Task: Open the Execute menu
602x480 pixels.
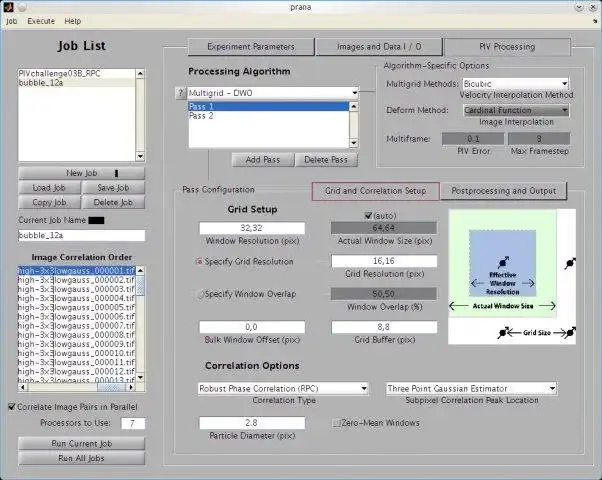Action: point(41,21)
